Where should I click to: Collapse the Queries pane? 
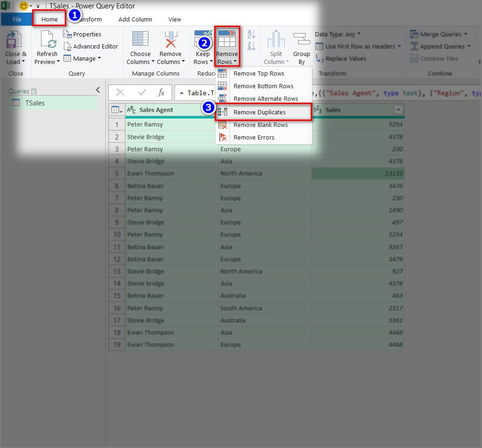(x=98, y=90)
